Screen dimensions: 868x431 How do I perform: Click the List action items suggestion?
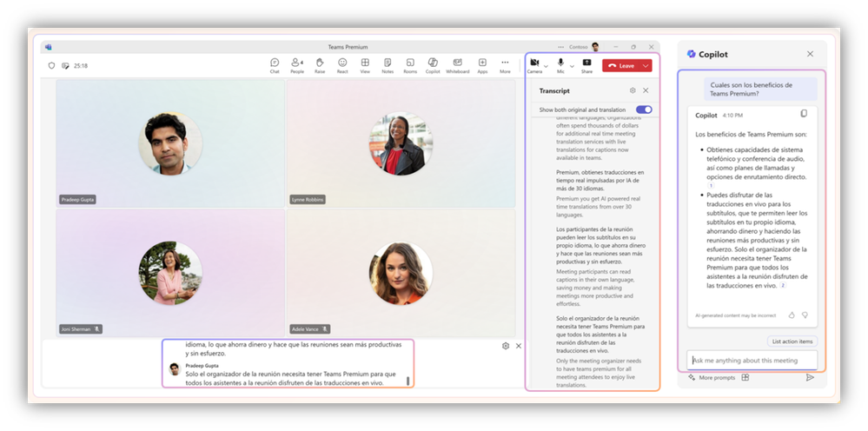792,341
